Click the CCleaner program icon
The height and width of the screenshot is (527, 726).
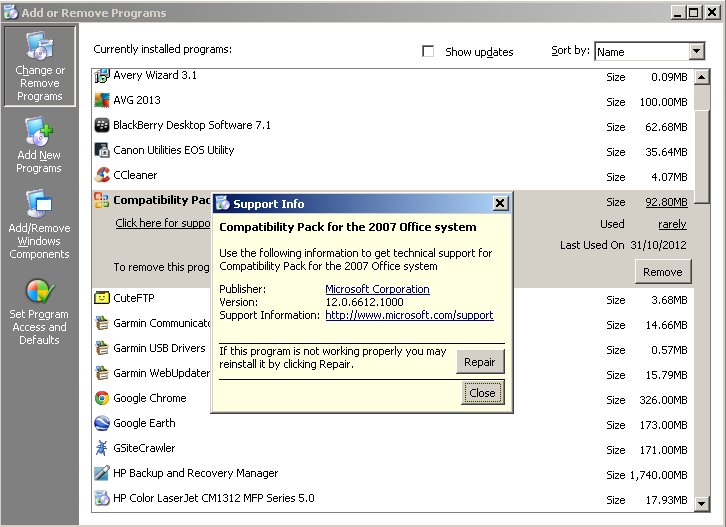click(102, 175)
